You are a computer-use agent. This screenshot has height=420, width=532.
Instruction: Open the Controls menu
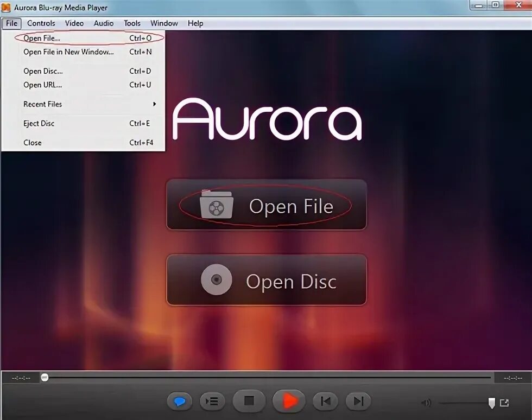click(x=41, y=23)
